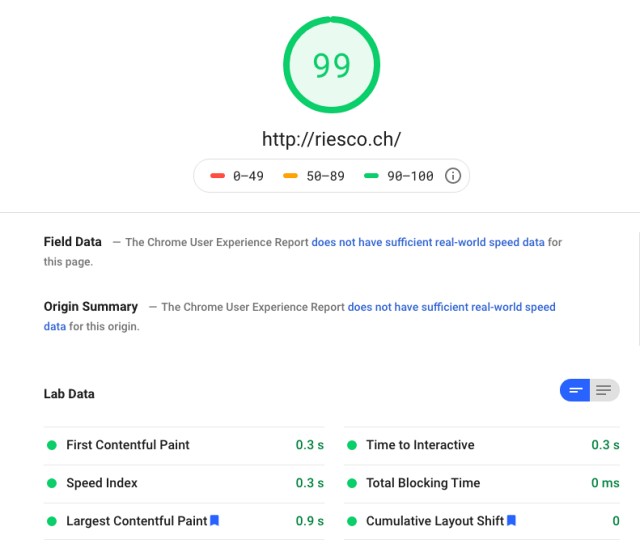
Task: Open Origin Summary insufficient speed data link
Action: click(451, 307)
